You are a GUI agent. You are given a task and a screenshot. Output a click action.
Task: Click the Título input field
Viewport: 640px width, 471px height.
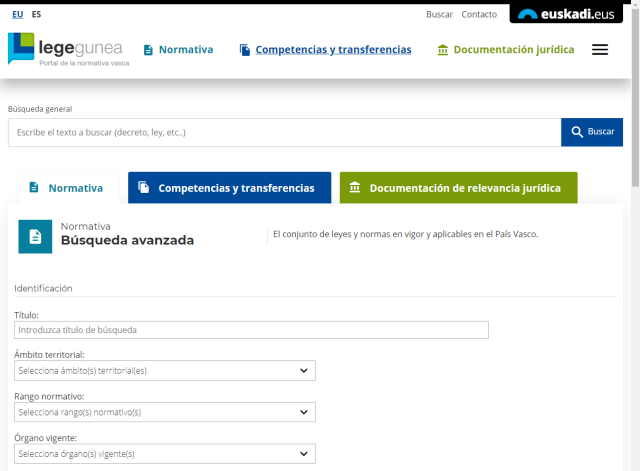tap(251, 330)
